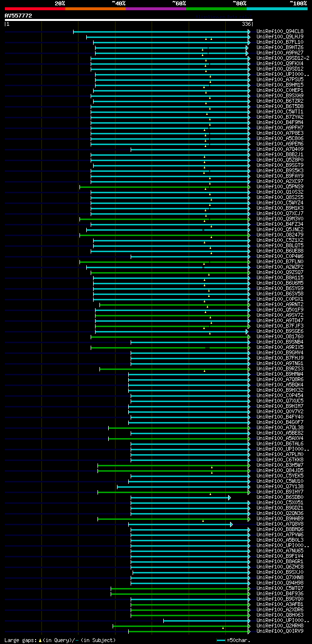Select the UniRef100_B9FAY9 label
Screen dimensions: 312x644
[280, 176]
